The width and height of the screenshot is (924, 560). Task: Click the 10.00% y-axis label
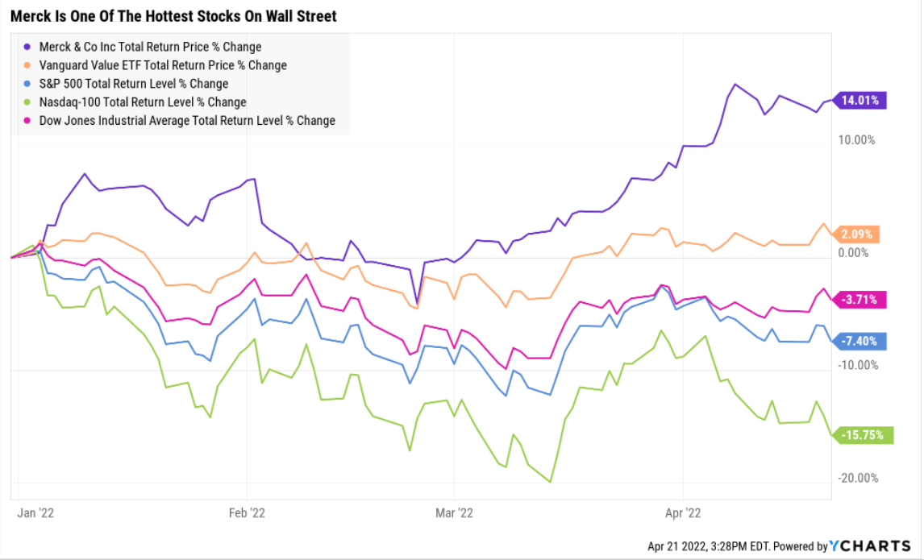(x=858, y=140)
